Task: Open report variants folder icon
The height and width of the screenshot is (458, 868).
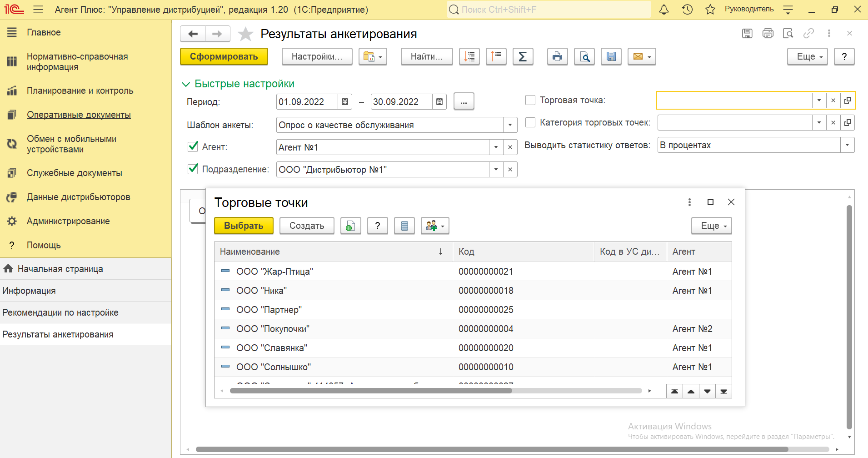Action: (x=373, y=57)
